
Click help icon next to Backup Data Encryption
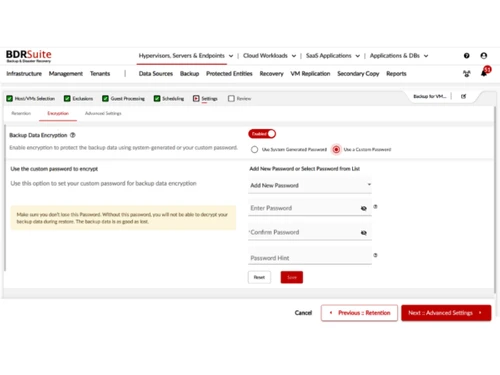73,135
